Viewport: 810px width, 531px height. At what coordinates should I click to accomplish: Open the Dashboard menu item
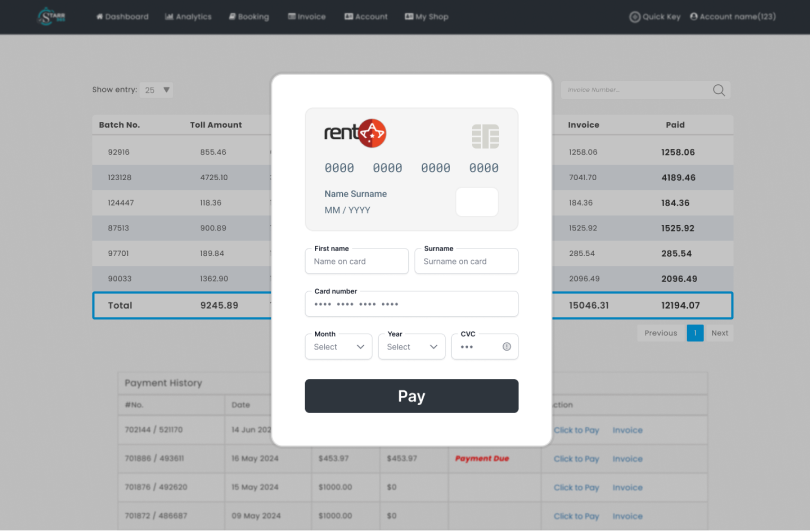(122, 17)
